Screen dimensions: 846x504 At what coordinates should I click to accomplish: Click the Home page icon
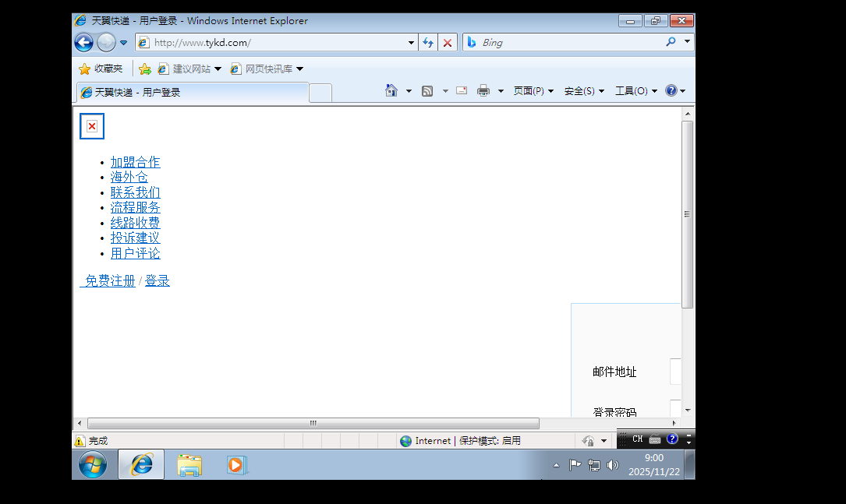pos(390,90)
